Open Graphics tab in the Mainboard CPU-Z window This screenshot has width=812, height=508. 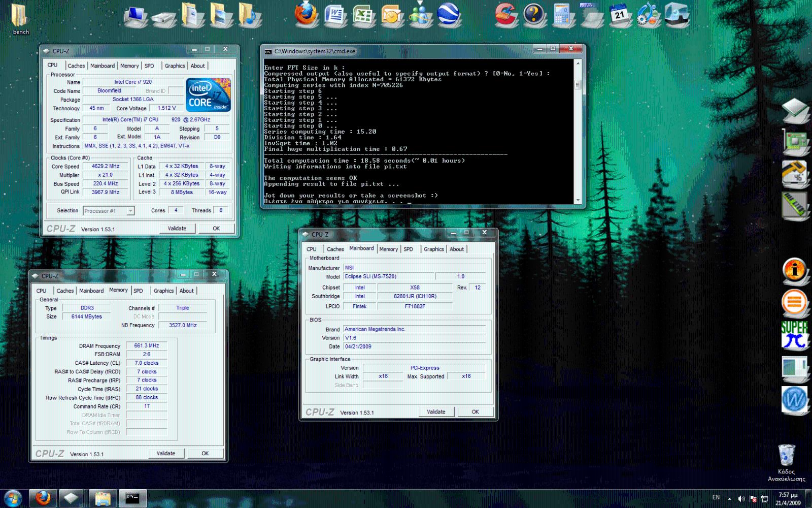pyautogui.click(x=434, y=249)
